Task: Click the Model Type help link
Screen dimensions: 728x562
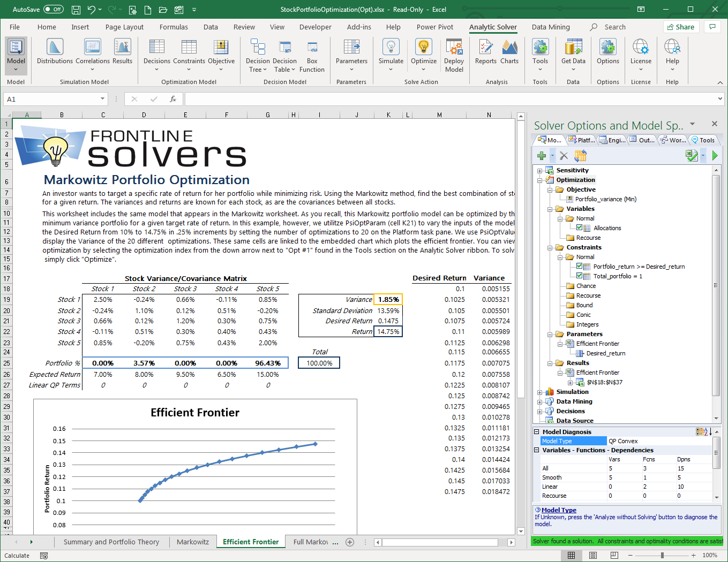Action: [x=559, y=510]
